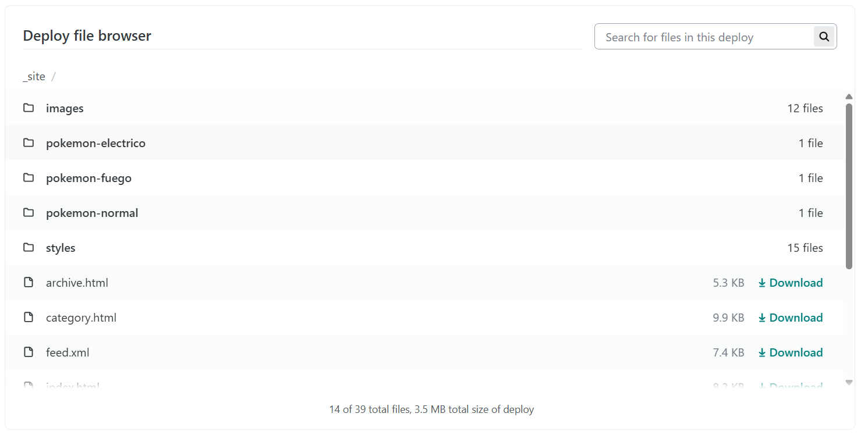Image resolution: width=868 pixels, height=442 pixels.
Task: Navigate to _site breadcrumb
Action: (34, 77)
